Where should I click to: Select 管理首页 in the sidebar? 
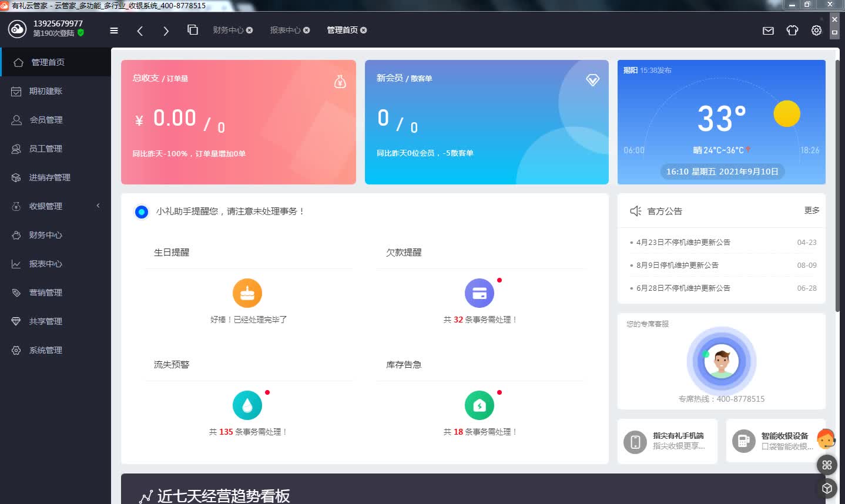(55, 62)
